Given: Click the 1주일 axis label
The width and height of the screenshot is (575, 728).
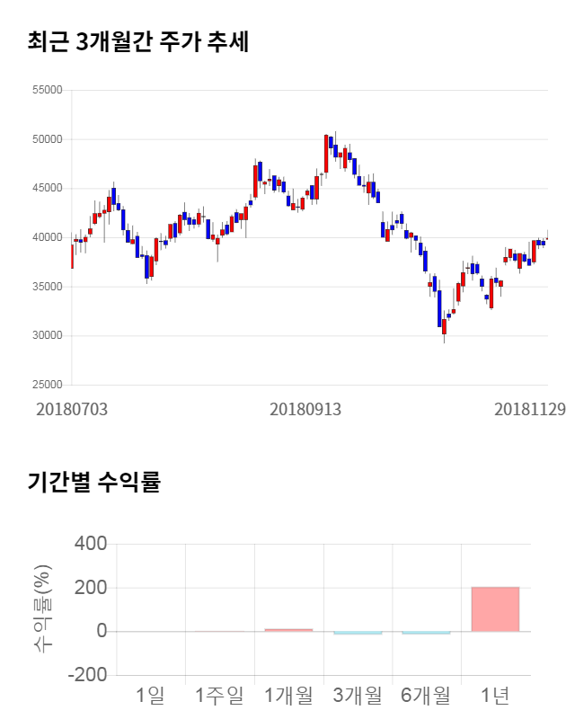Looking at the screenshot, I should click(x=219, y=695).
